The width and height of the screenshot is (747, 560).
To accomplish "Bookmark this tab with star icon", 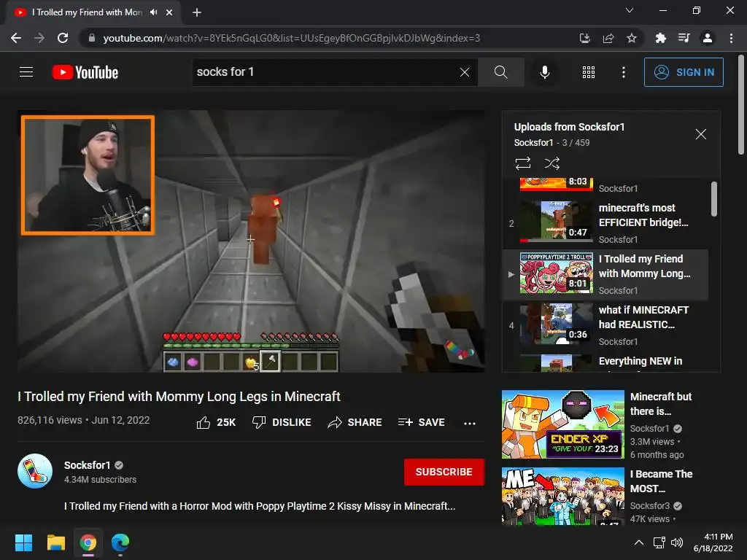I will click(632, 38).
